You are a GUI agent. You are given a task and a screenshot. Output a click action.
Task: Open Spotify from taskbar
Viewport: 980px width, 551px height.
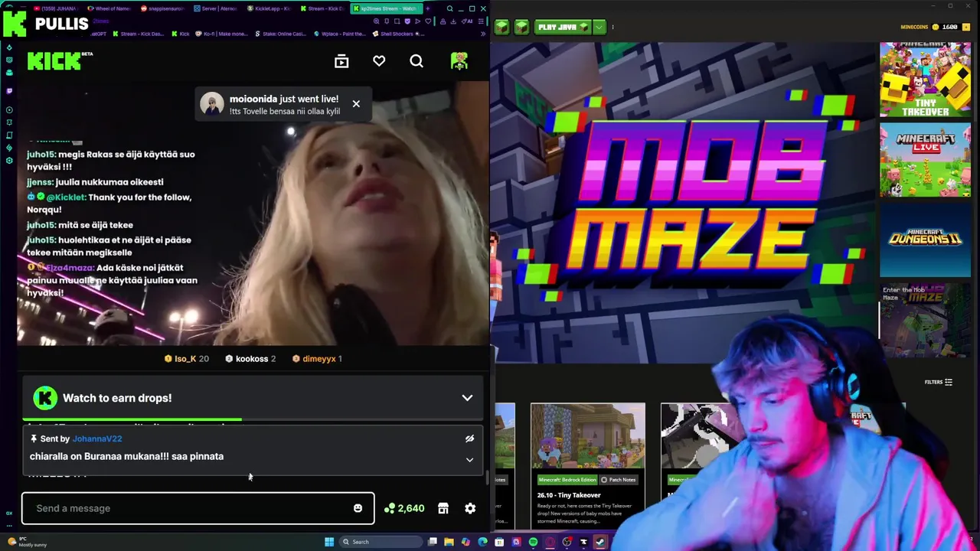click(533, 542)
